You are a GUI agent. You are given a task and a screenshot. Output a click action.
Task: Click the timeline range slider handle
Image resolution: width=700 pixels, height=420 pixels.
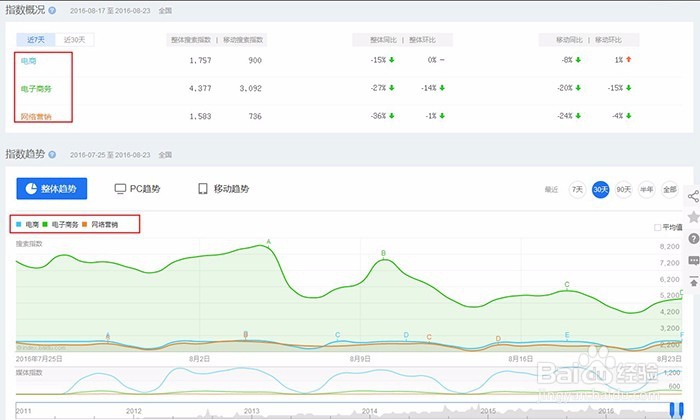[x=676, y=410]
